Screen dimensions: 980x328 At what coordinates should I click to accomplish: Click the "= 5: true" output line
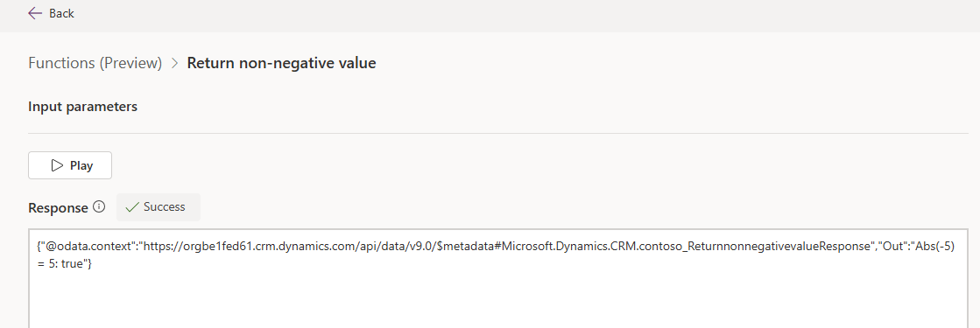(60, 264)
